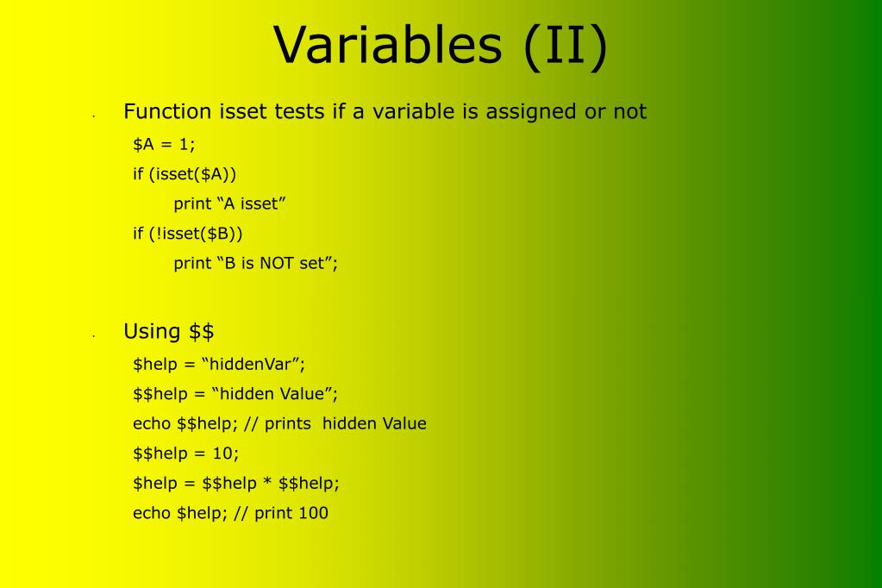Select the $$help = "hidden Value" line
Image resolution: width=882 pixels, height=588 pixels.
235,394
